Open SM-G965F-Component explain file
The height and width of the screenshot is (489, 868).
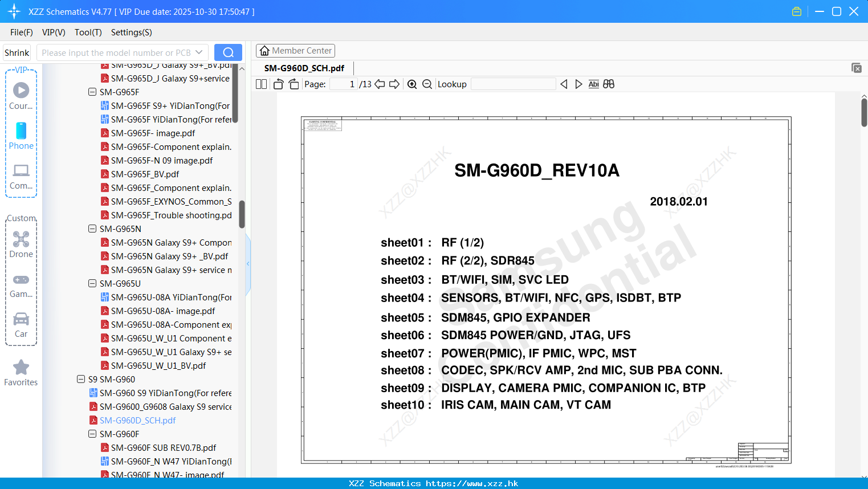(166, 146)
